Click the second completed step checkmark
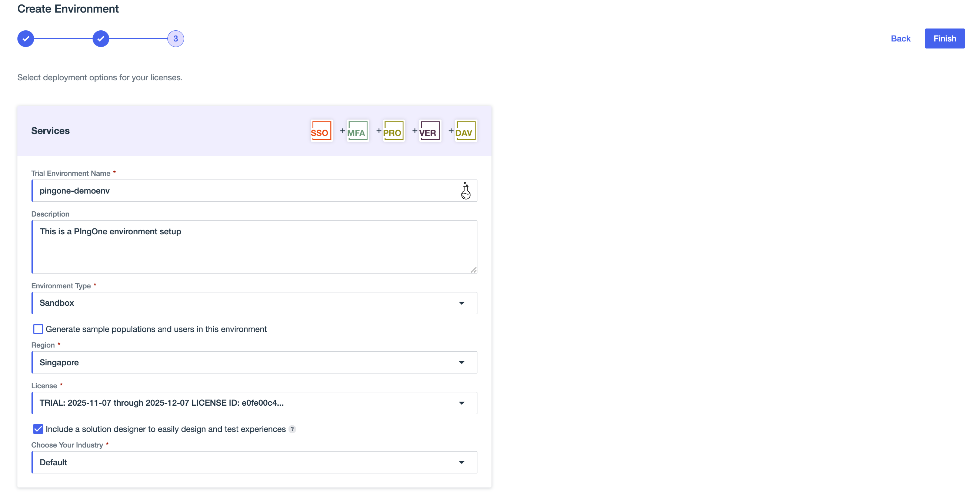The width and height of the screenshot is (980, 496). pyautogui.click(x=101, y=39)
